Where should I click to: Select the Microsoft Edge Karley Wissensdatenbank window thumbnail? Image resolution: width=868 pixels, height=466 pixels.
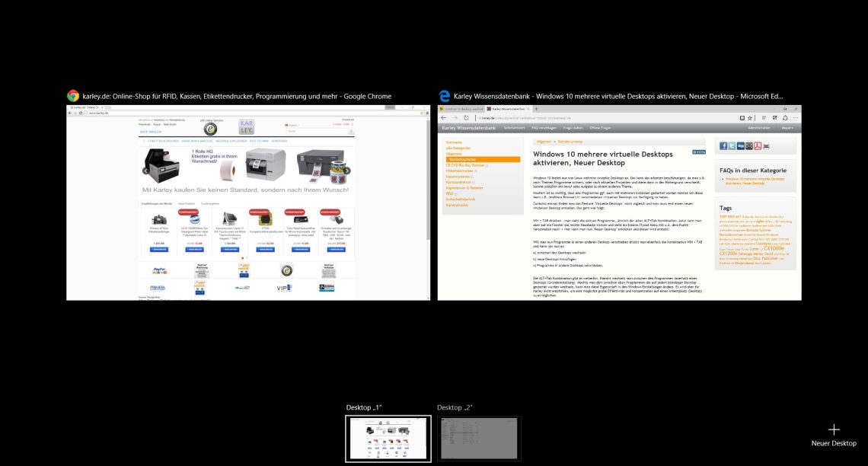pos(620,203)
